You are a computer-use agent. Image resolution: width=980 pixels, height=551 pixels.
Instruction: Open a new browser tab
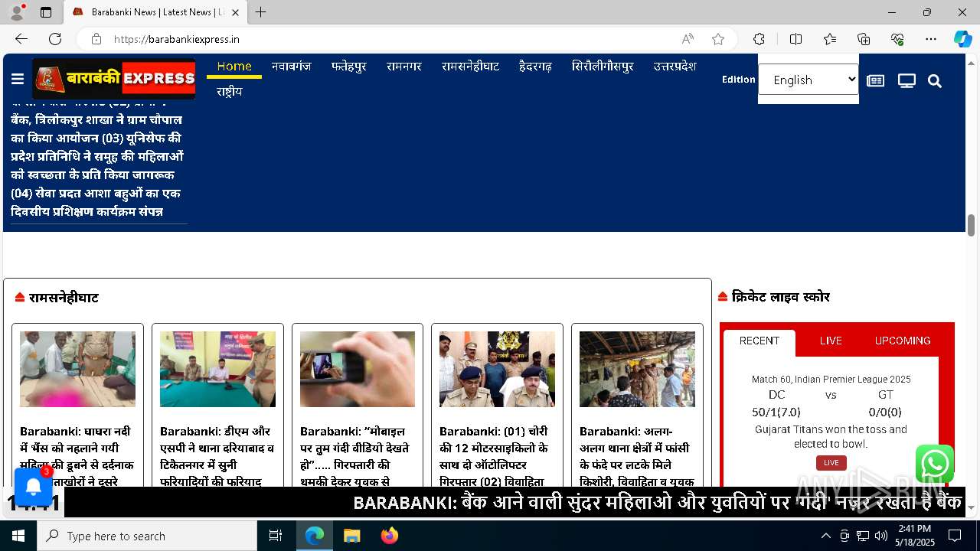[261, 12]
